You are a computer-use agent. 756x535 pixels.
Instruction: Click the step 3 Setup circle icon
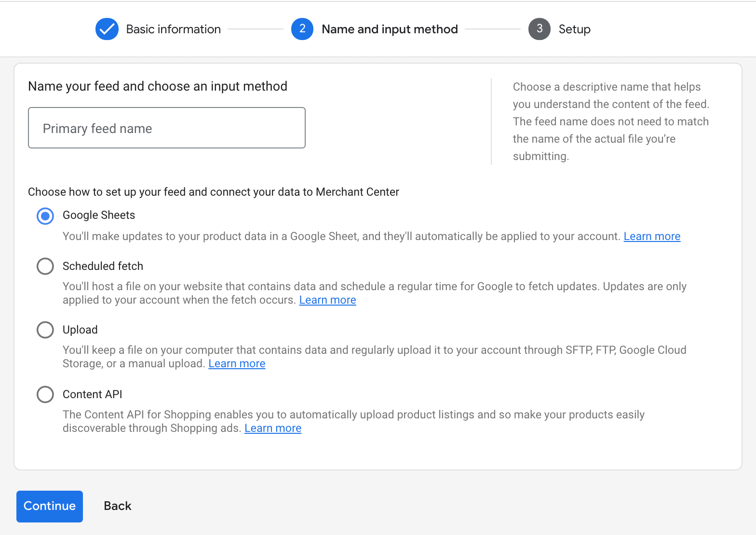tap(540, 29)
